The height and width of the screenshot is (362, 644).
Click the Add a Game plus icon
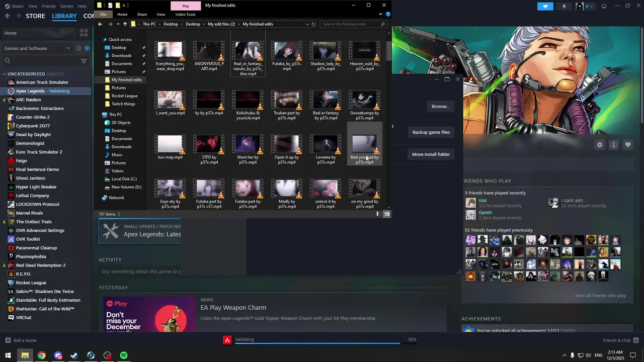8,340
